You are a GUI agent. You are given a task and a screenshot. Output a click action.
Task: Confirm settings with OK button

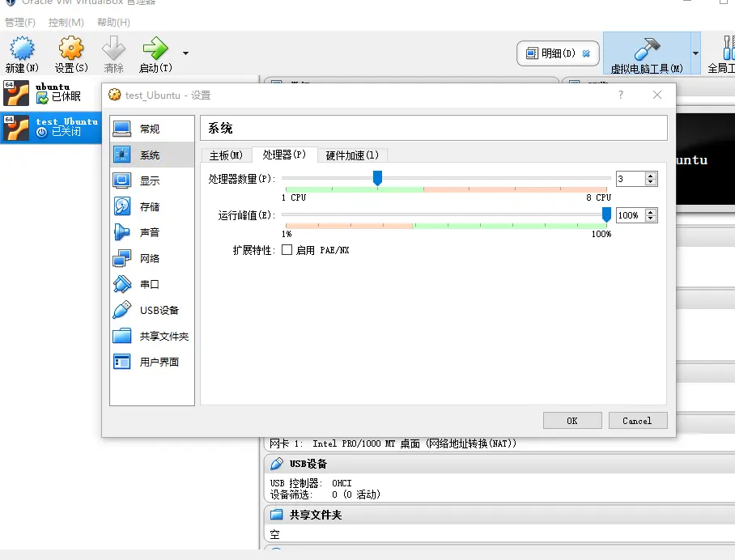pyautogui.click(x=572, y=421)
